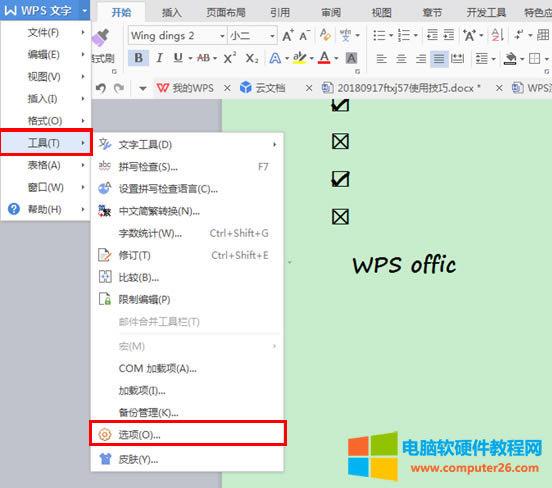Expand the WPS 文字 application menu arrow
The image size is (552, 488).
point(84,11)
